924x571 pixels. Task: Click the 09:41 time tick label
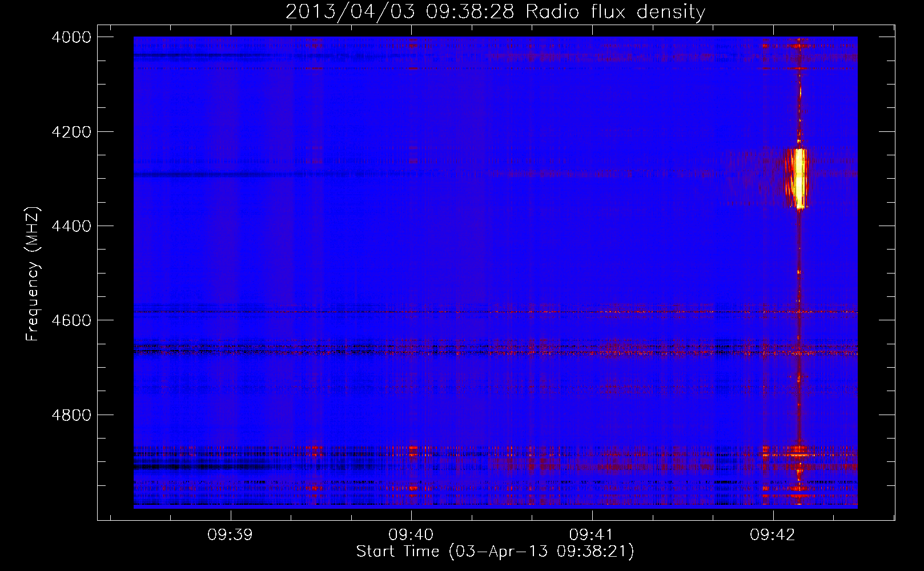tap(592, 535)
